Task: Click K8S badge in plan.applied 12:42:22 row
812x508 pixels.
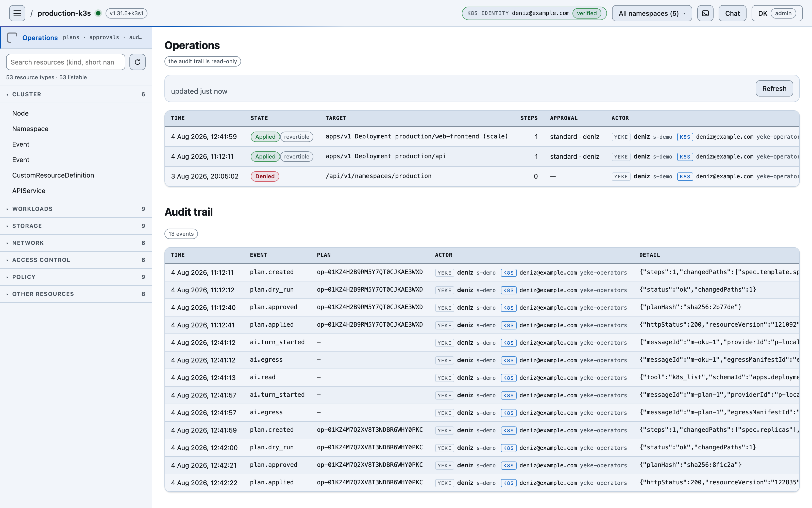Action: (x=508, y=483)
